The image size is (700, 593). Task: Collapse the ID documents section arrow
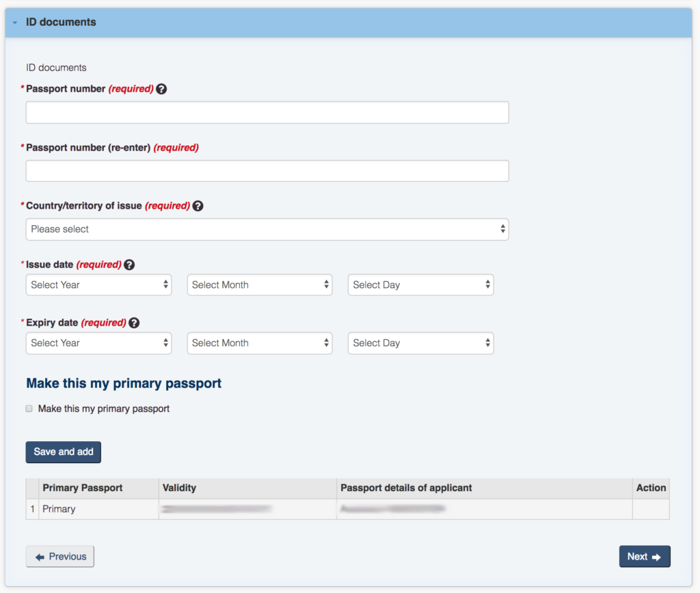(15, 23)
